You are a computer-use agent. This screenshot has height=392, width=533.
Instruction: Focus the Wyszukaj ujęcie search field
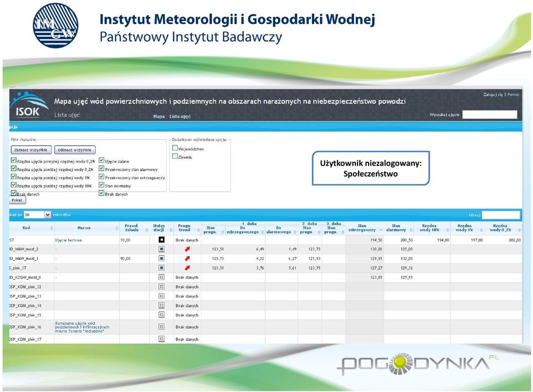tap(490, 114)
